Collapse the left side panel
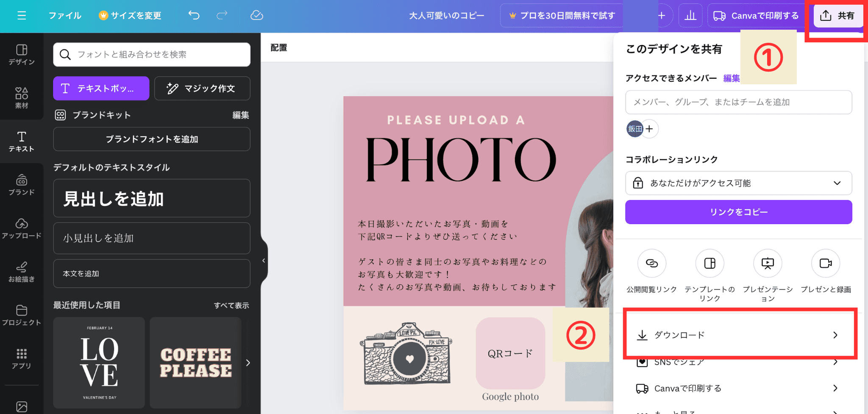Screen dimensions: 868x414 (x=264, y=261)
